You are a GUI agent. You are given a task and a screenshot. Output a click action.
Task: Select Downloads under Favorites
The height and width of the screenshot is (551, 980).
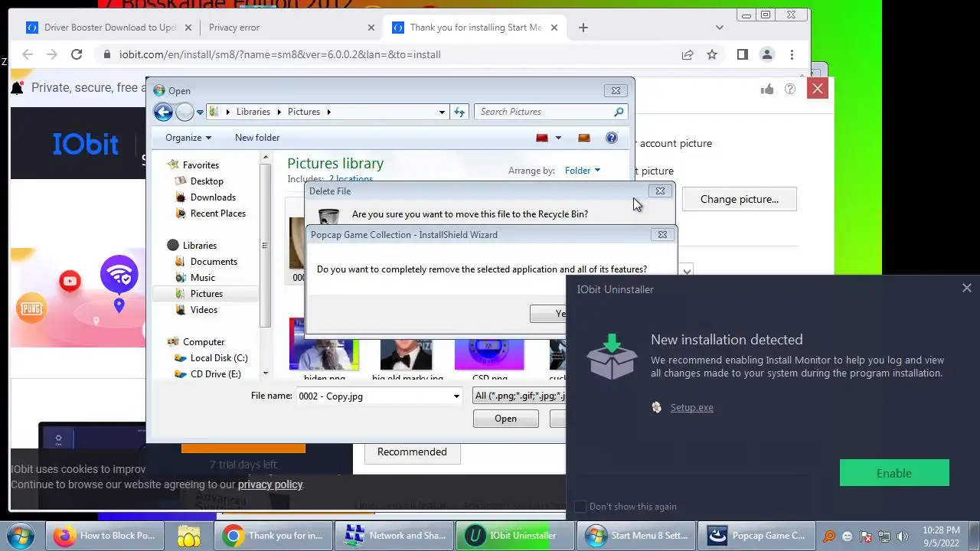(213, 197)
